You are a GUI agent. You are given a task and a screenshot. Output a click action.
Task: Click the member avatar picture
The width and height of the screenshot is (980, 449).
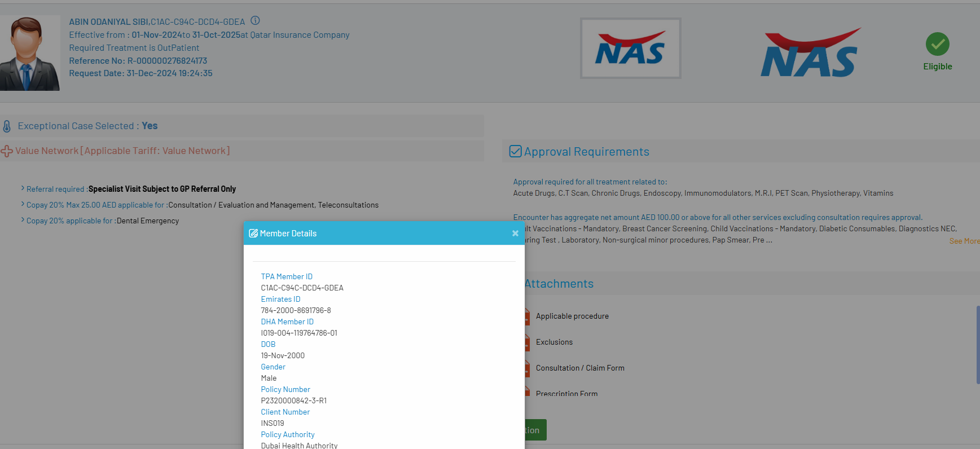click(29, 53)
